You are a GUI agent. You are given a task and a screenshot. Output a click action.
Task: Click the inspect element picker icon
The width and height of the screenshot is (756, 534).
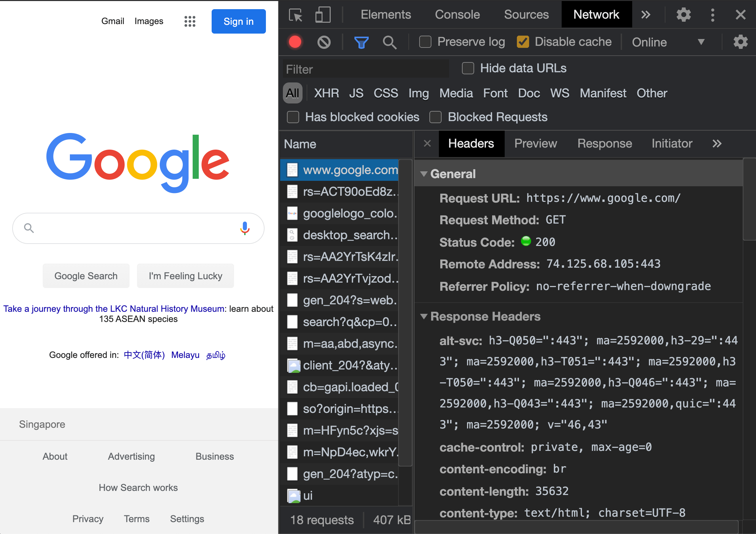pyautogui.click(x=295, y=15)
